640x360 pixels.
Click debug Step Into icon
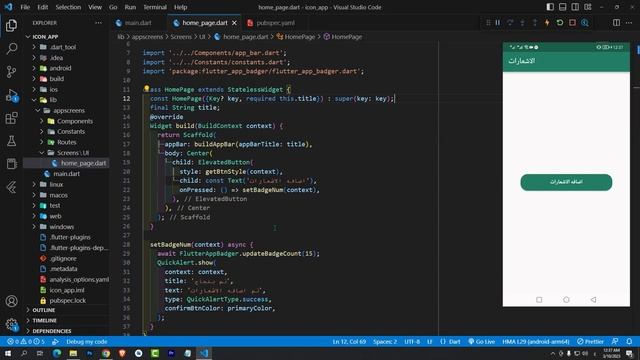[522, 23]
